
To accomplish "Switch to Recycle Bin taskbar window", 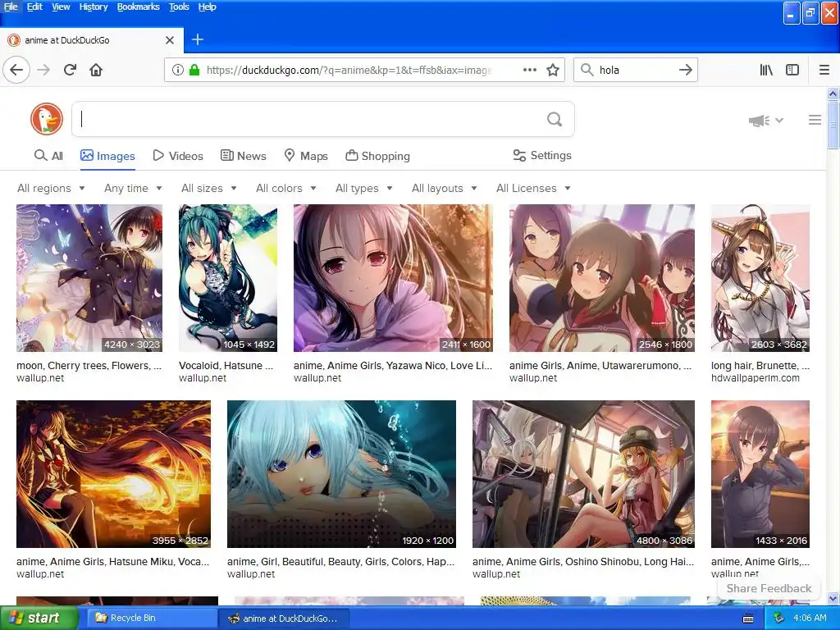I will [150, 618].
